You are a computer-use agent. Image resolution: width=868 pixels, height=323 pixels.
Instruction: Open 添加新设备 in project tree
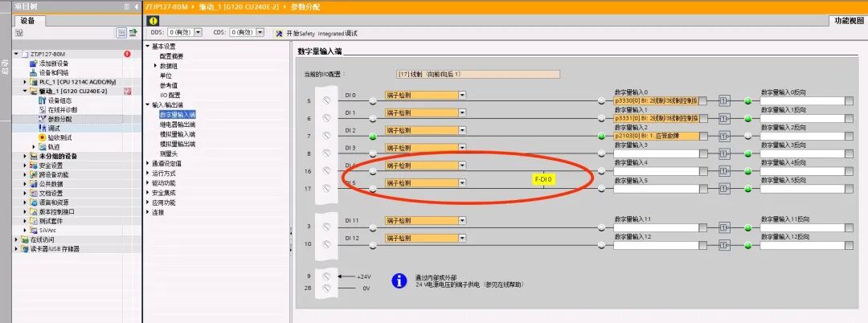coord(54,63)
